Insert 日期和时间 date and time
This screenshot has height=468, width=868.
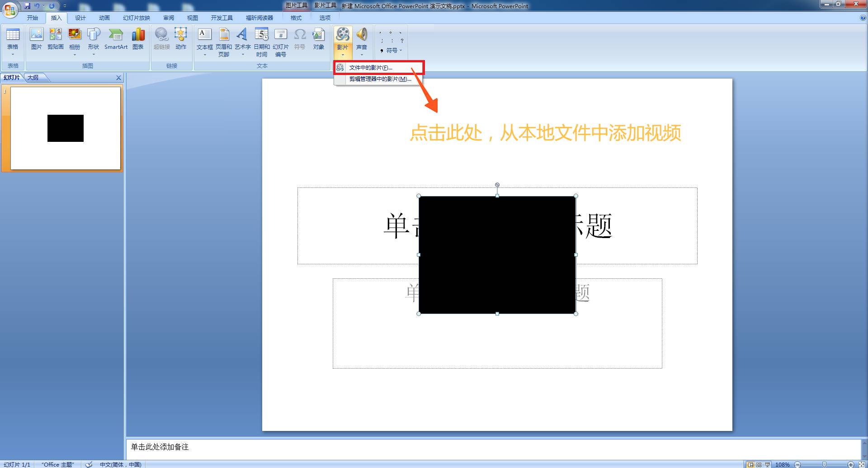tap(261, 42)
